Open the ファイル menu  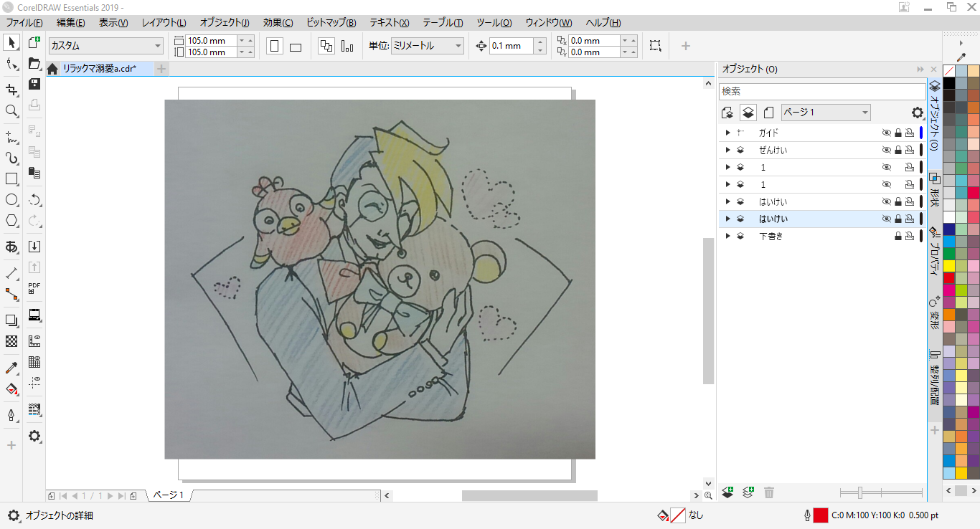click(x=25, y=23)
